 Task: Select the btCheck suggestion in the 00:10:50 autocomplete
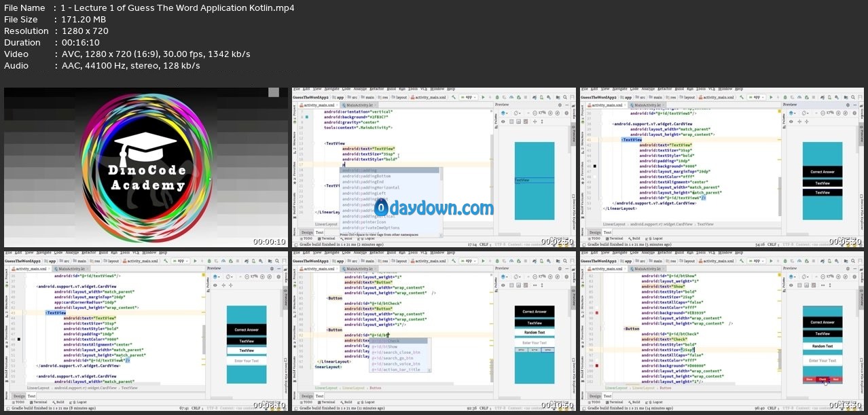click(x=399, y=341)
